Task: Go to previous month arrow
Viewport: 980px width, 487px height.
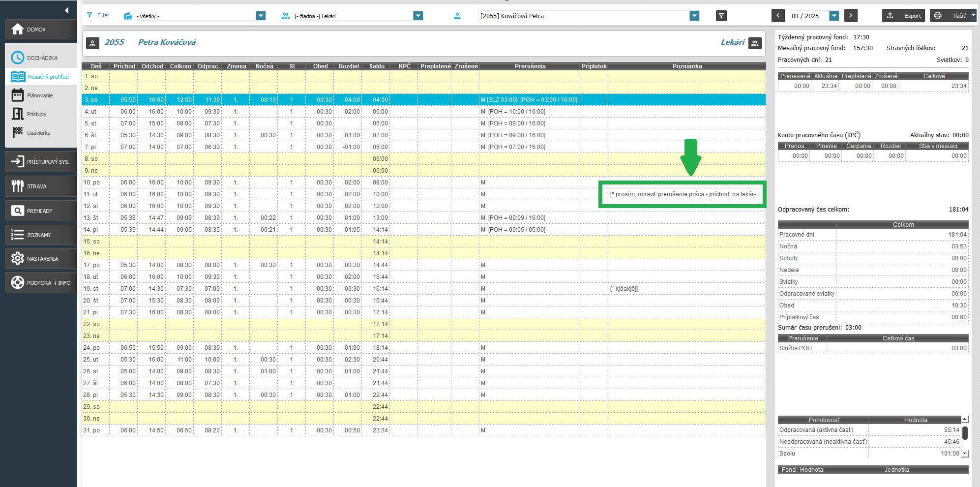Action: click(x=778, y=16)
